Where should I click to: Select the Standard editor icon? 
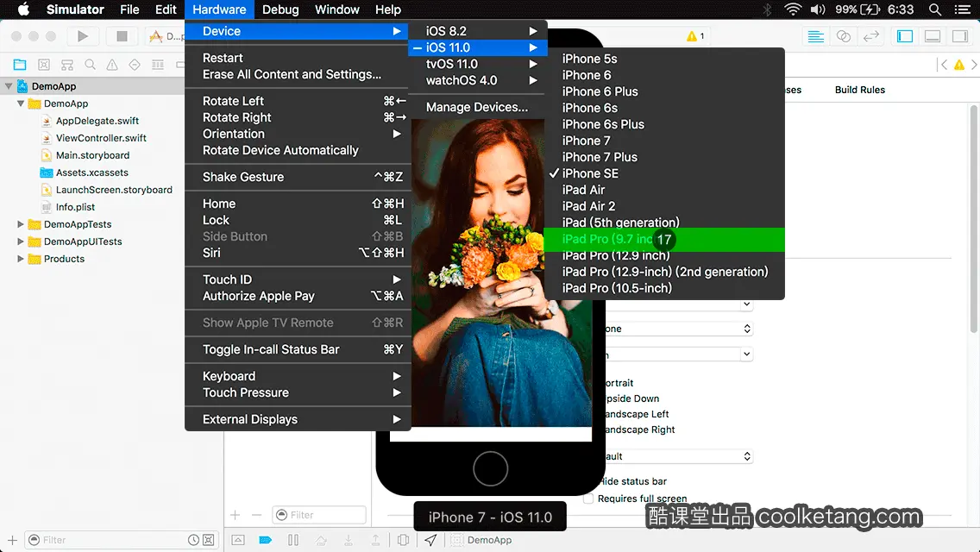point(815,36)
